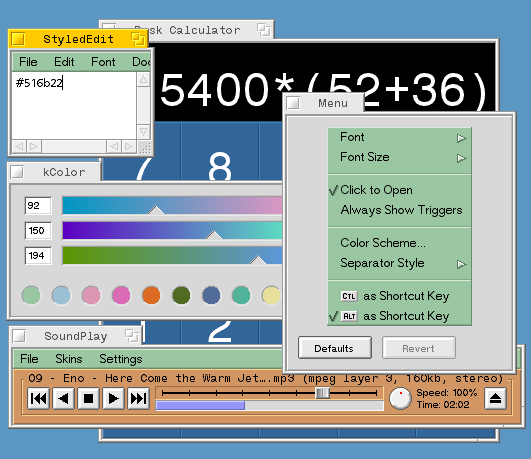Open StyledEdit Font menu
Image resolution: width=531 pixels, height=459 pixels.
coord(103,62)
